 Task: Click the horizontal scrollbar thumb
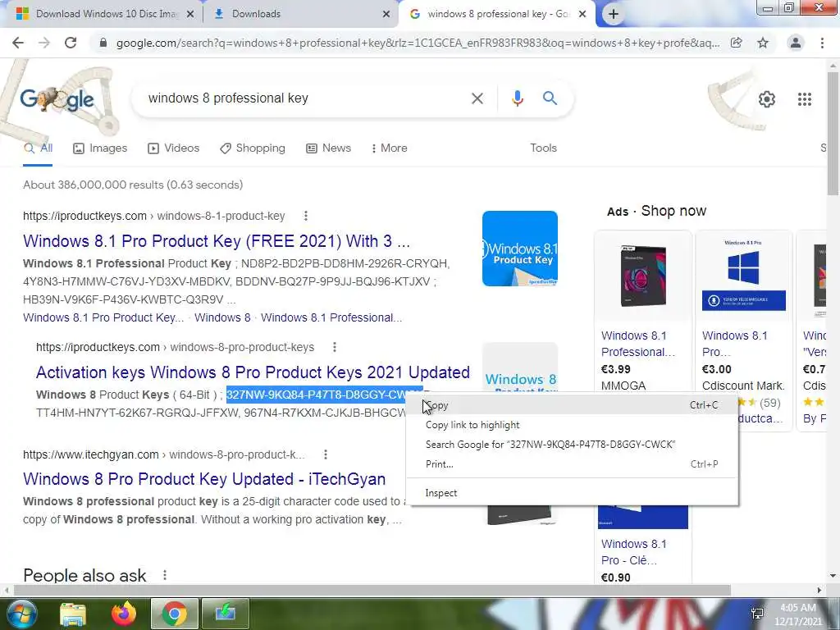(372, 591)
